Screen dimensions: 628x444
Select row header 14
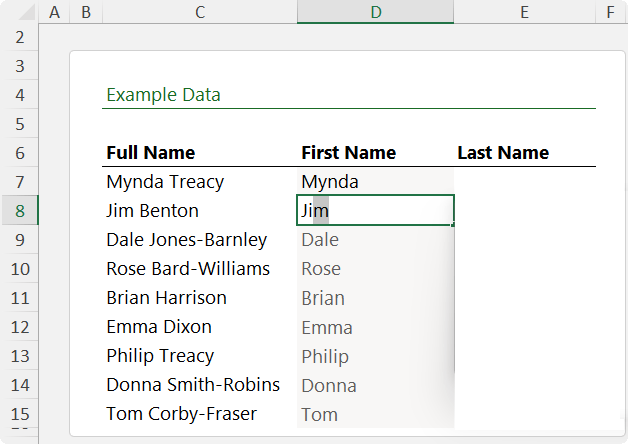[x=19, y=385]
